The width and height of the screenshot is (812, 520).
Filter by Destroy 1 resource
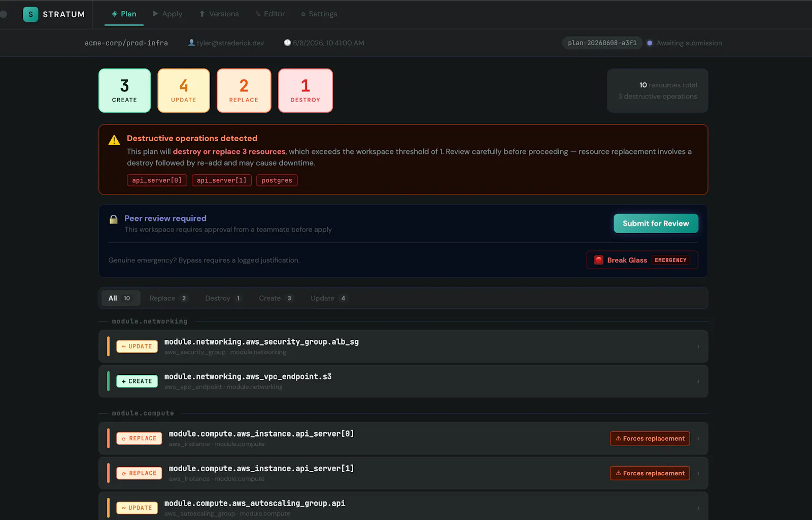pos(223,298)
